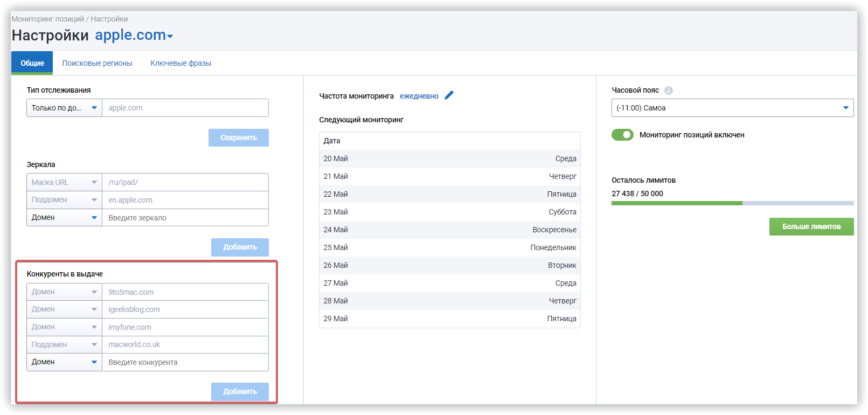Viewport: 868px width, 415px height.
Task: Open the apple.com project dropdown
Action: (x=134, y=35)
